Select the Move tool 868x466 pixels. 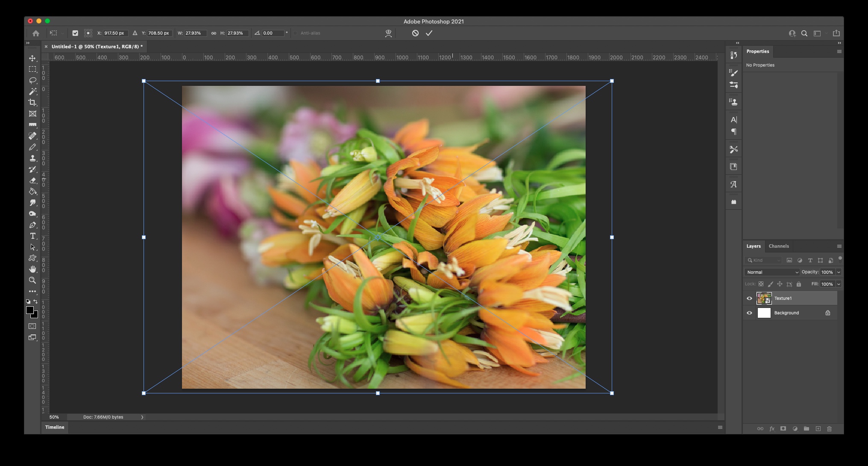tap(32, 58)
